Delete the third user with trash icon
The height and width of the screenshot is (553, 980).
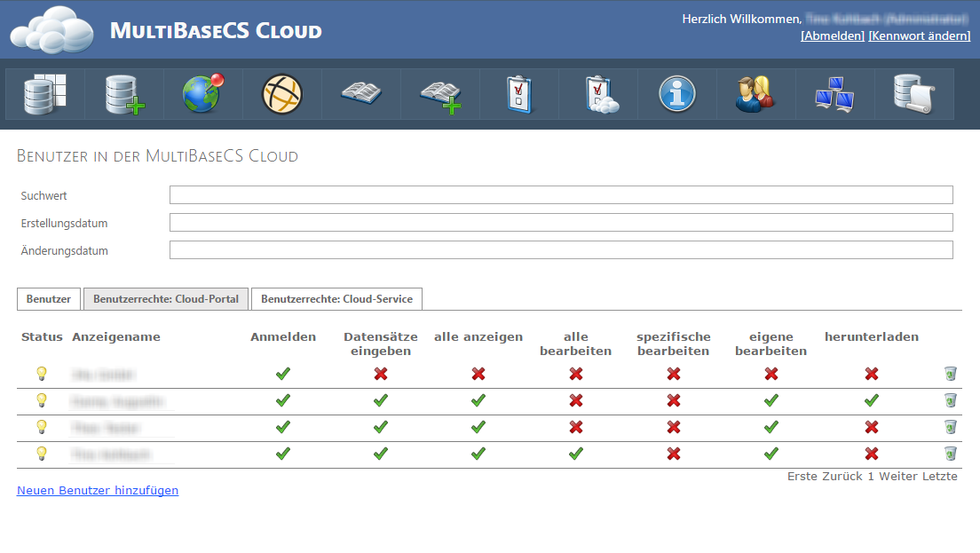[x=950, y=427]
